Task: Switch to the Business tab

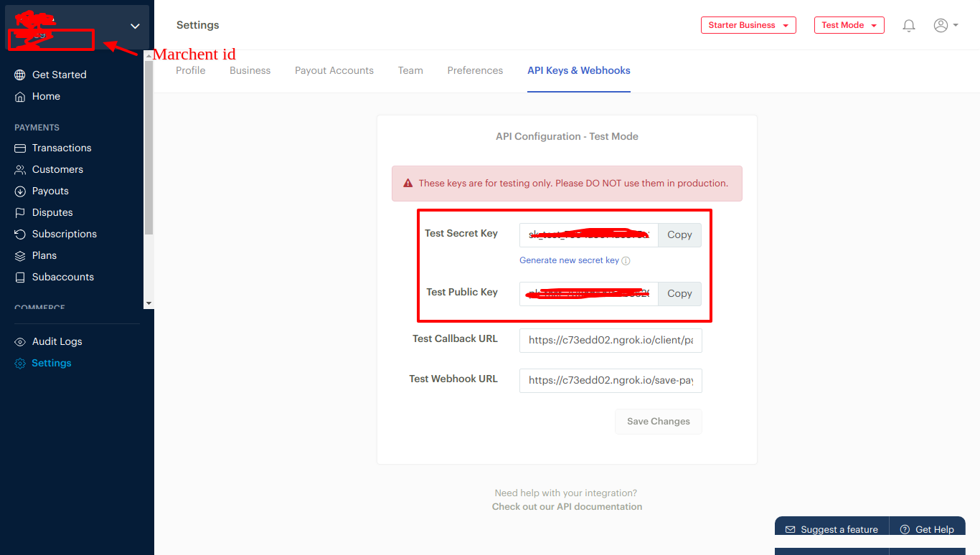Action: (250, 70)
